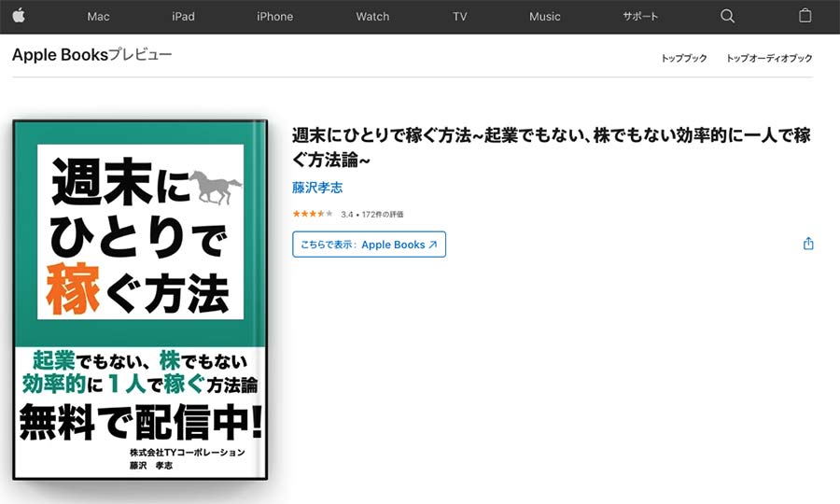Go to the トップブック link
The height and width of the screenshot is (504, 840).
point(684,58)
